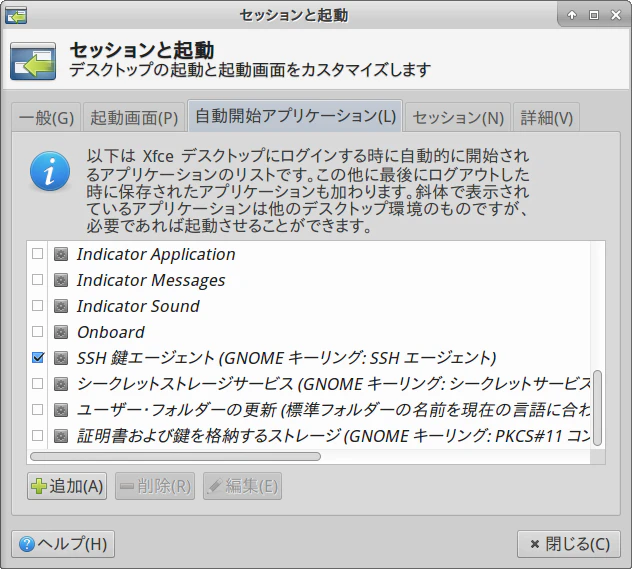
Task: Enable the Indicator Sound checkbox
Action: [x=37, y=306]
